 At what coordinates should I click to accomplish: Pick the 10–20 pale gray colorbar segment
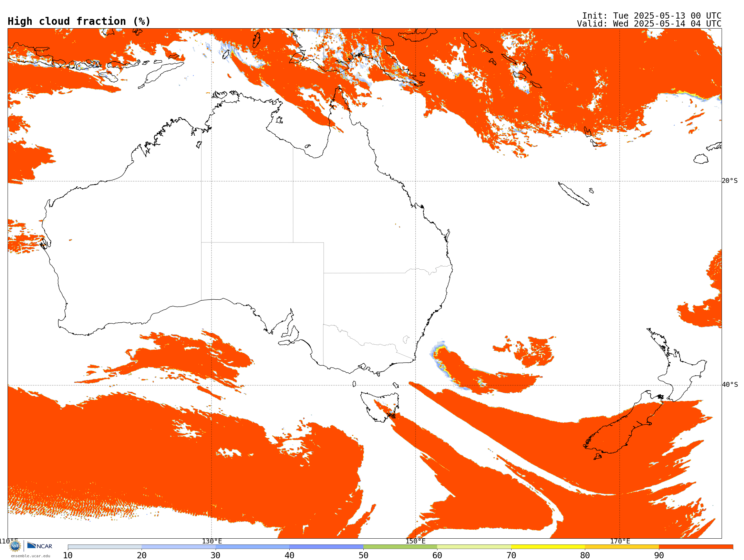point(105,547)
